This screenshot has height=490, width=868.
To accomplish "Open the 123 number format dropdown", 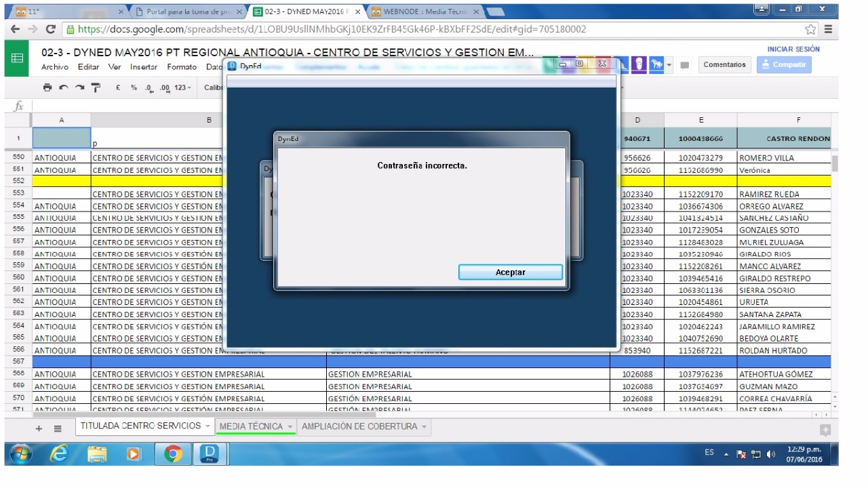I will 182,87.
